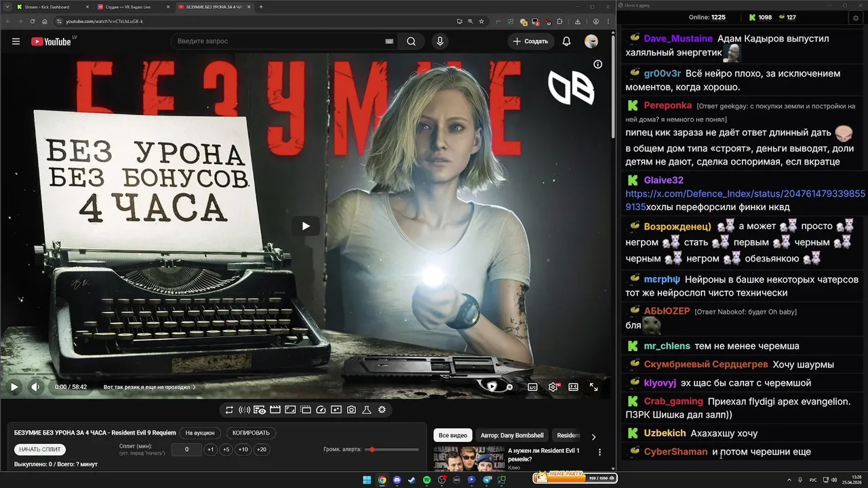
Task: Go to the YouTube home logo
Action: [51, 41]
